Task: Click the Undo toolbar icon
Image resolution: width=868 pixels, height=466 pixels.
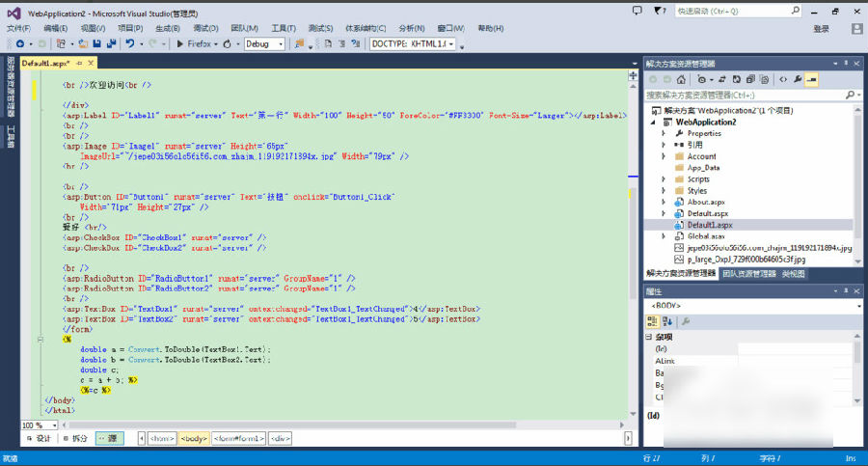Action: (x=129, y=44)
